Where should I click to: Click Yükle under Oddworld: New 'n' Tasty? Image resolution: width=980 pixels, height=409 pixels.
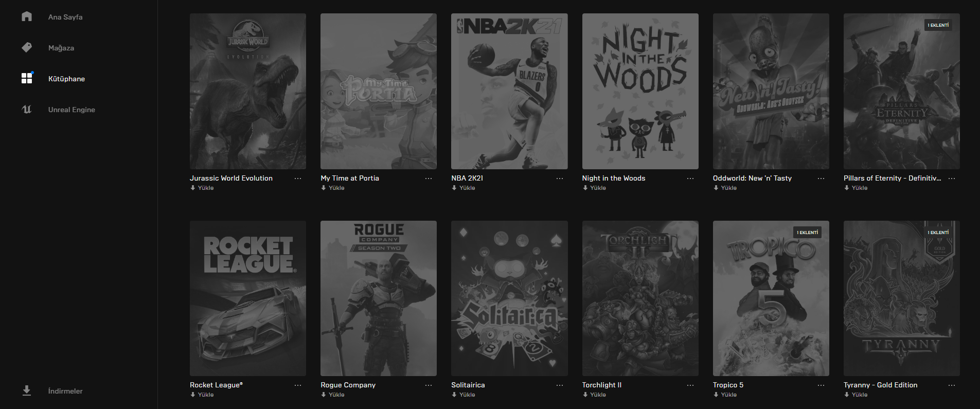click(725, 188)
